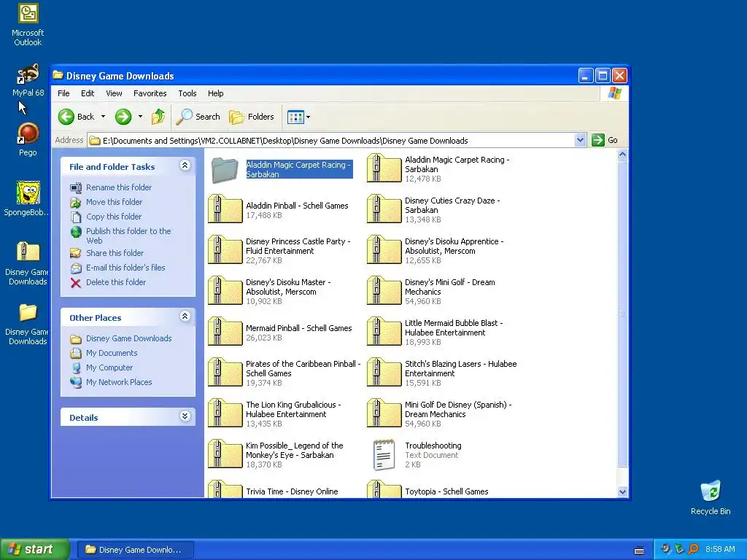Select the Aladdin Magic Carpet Racing folder icon
This screenshot has height=560, width=747.
tap(225, 170)
